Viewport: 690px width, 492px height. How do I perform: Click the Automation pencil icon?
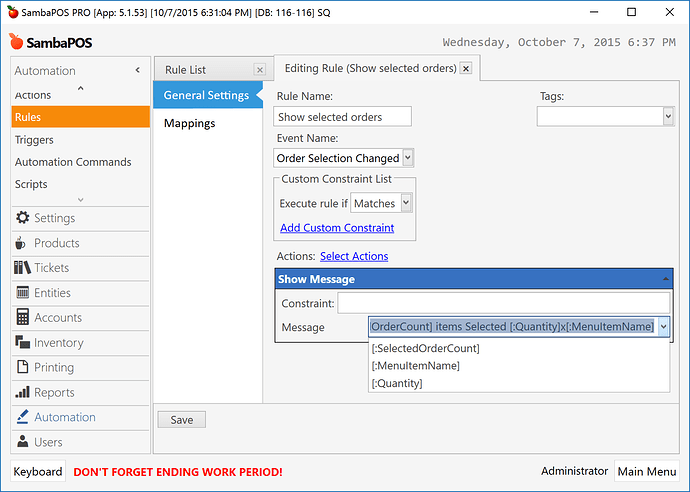[x=22, y=416]
